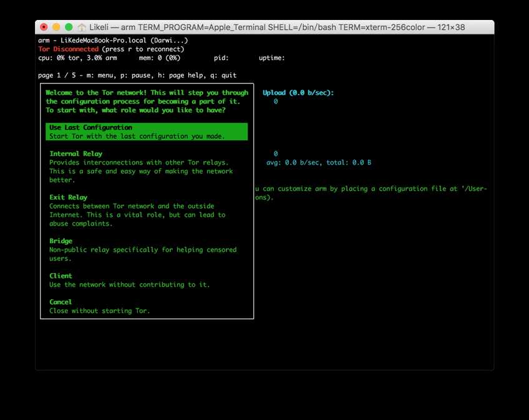Image resolution: width=529 pixels, height=420 pixels.
Task: Click the red close window button
Action: click(44, 27)
